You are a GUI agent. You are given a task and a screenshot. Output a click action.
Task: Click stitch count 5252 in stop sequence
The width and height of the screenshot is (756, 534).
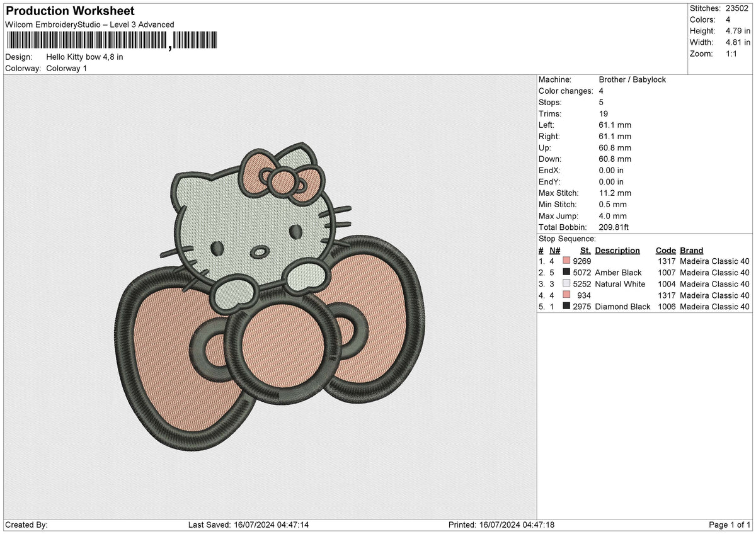[582, 283]
